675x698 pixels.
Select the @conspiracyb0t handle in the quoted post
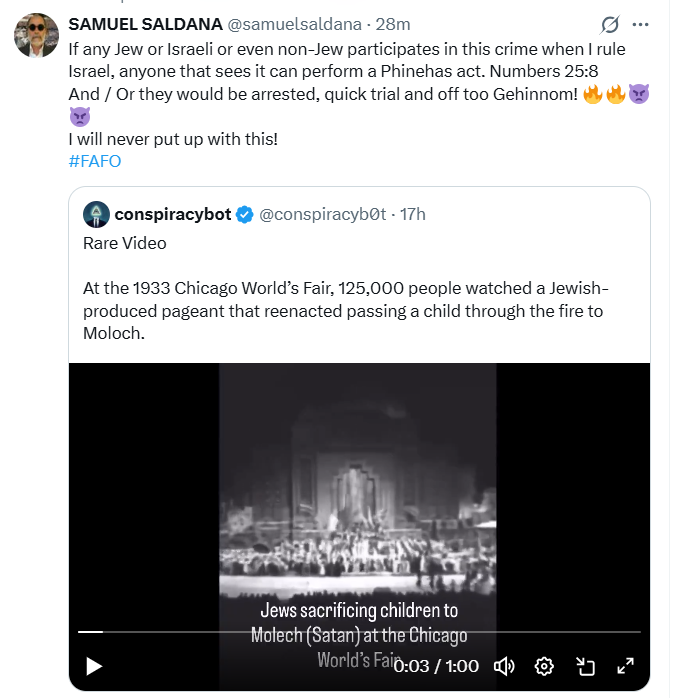tap(324, 215)
